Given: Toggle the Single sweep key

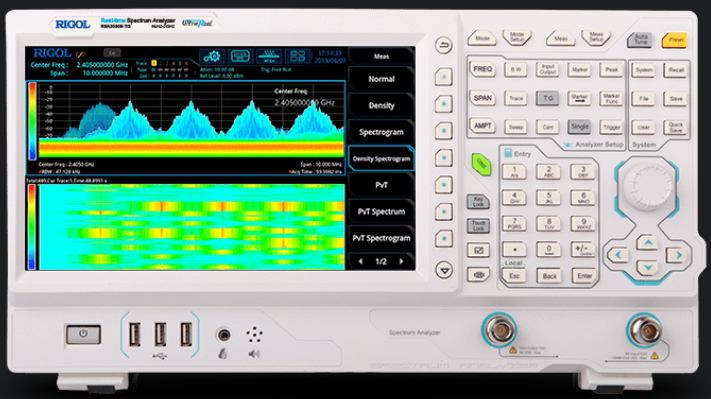Looking at the screenshot, I should click(x=580, y=127).
